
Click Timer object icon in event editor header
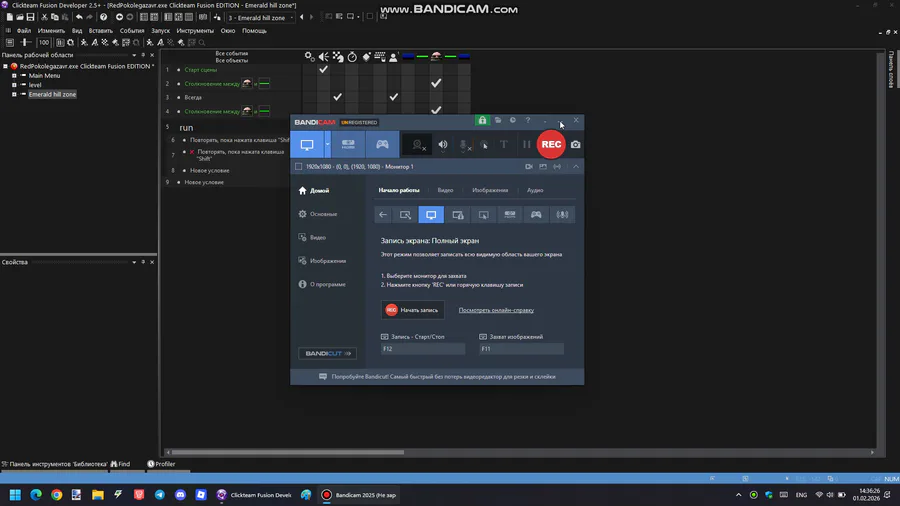pyautogui.click(x=352, y=56)
